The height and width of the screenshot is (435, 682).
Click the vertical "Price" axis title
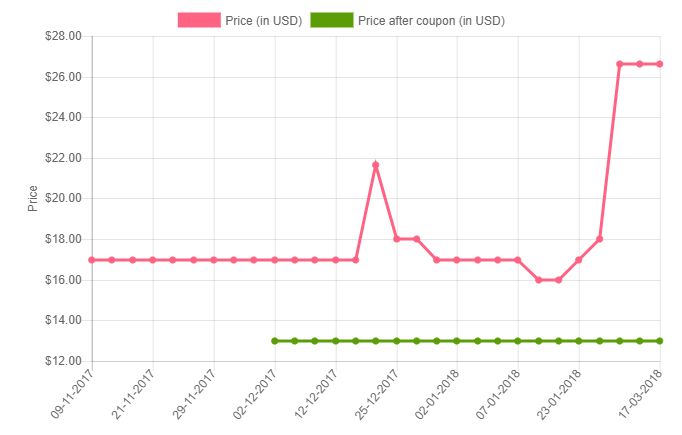(x=33, y=198)
